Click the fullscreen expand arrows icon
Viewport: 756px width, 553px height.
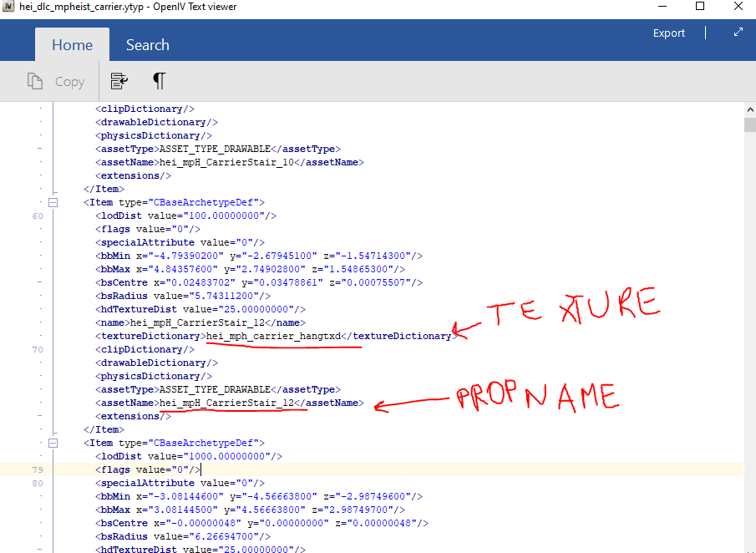(x=738, y=33)
